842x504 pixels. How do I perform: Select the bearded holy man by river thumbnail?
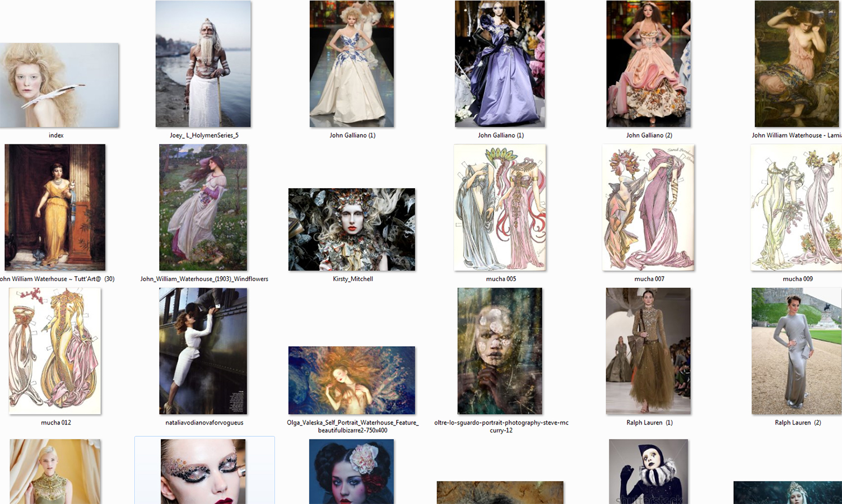coord(203,64)
